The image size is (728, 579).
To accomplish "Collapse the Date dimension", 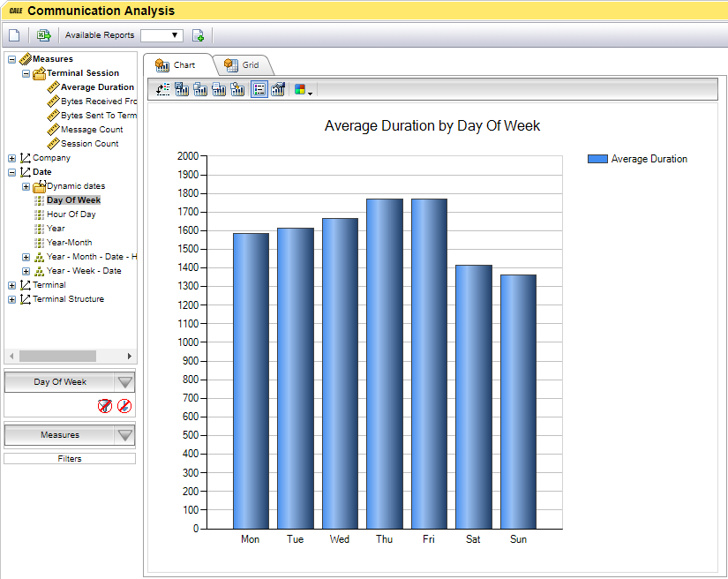I will tap(12, 172).
